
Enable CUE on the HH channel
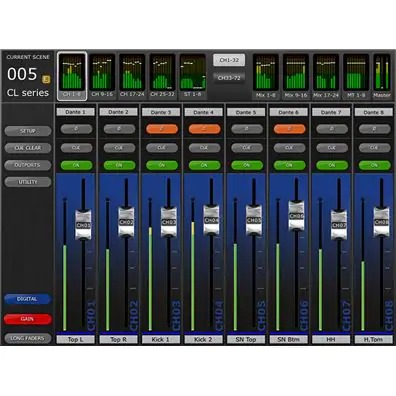click(332, 148)
